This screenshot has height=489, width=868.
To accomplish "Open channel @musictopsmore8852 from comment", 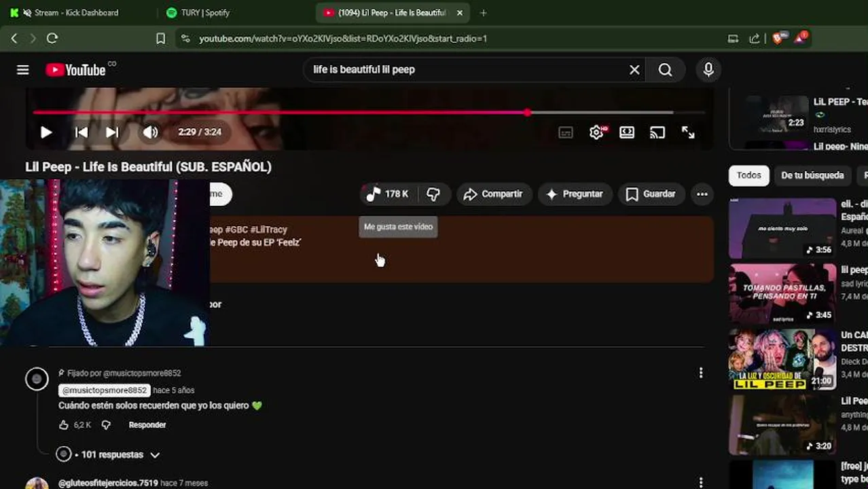I will [x=105, y=391].
